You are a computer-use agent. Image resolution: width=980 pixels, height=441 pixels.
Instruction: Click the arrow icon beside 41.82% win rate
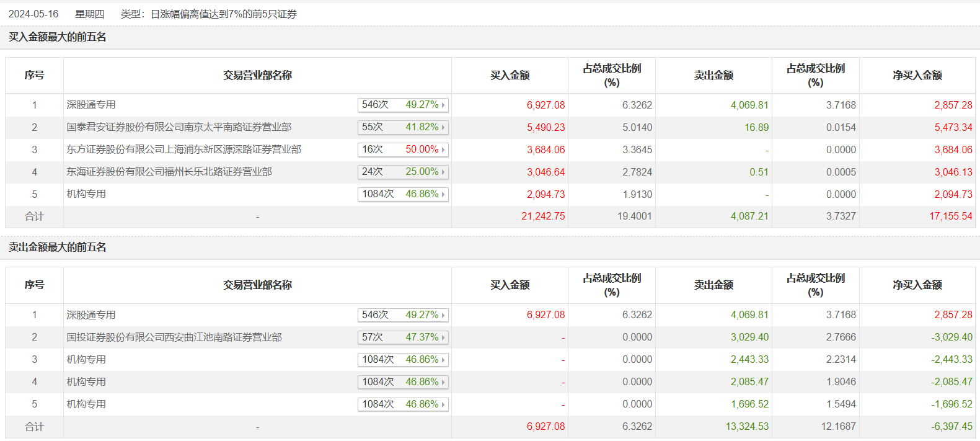[443, 128]
